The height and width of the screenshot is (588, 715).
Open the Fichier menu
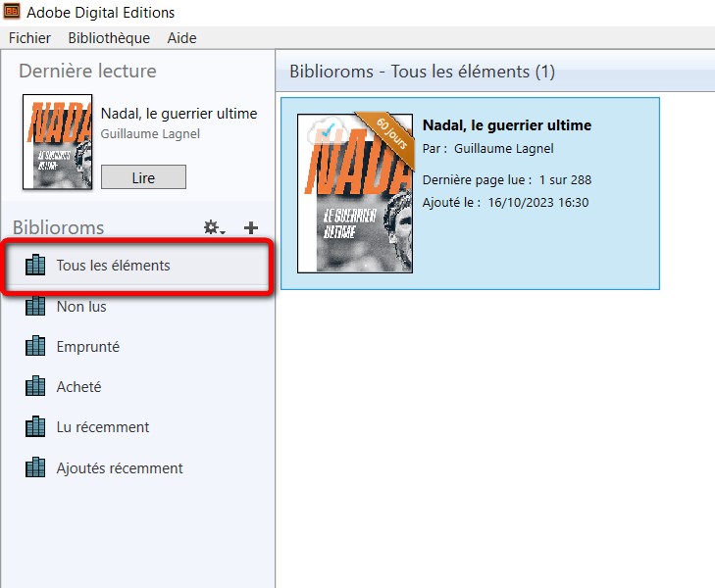click(29, 38)
